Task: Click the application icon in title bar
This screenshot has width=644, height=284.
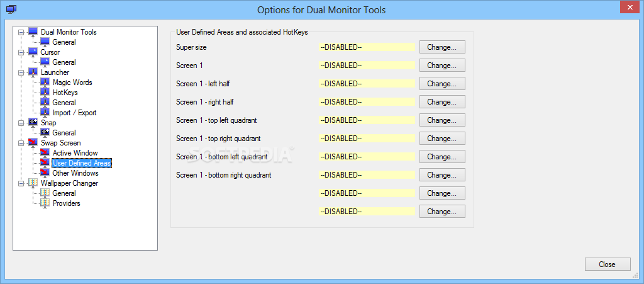Action: [12, 9]
